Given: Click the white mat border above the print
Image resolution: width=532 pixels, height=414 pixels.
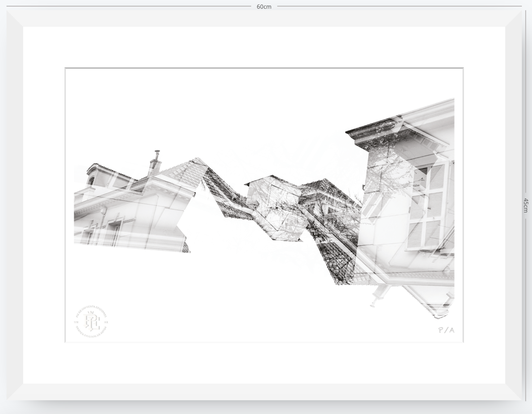Looking at the screenshot, I should (x=264, y=47).
